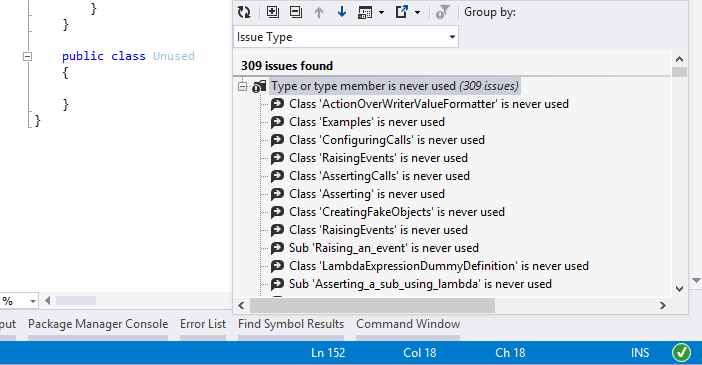The image size is (702, 365).
Task: Select 'Type or type member is never used (309 issues)' row
Action: pyautogui.click(x=395, y=86)
